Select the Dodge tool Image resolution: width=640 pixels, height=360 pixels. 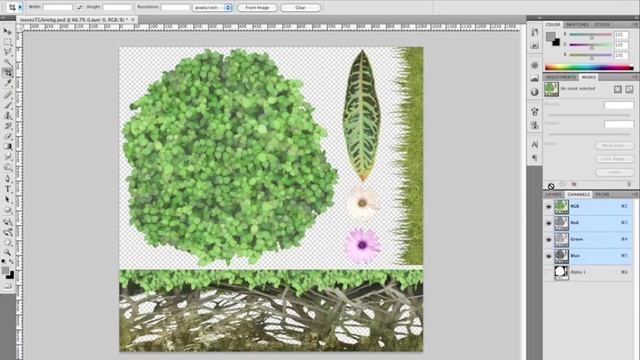7,168
